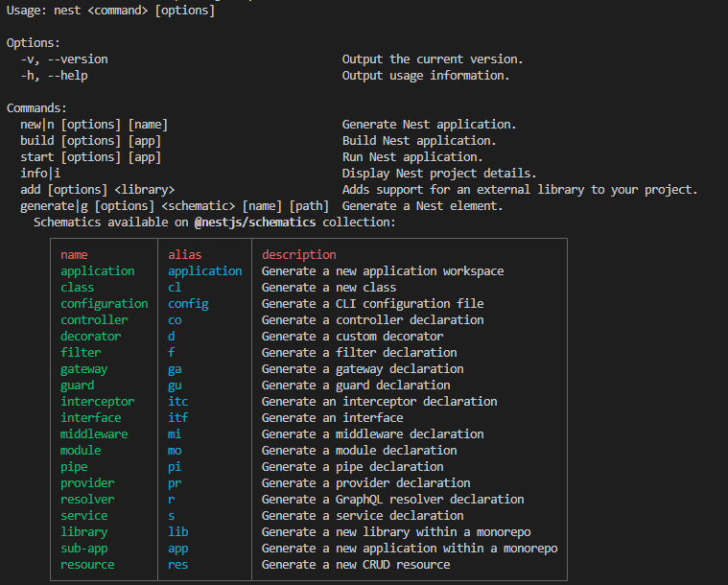
Task: Select the '-v, --version' option text
Action: [64, 59]
